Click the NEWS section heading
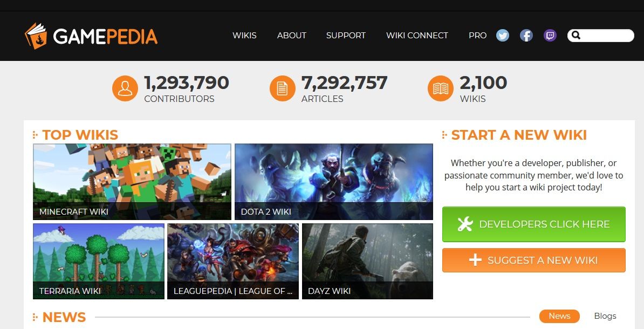 [x=64, y=317]
